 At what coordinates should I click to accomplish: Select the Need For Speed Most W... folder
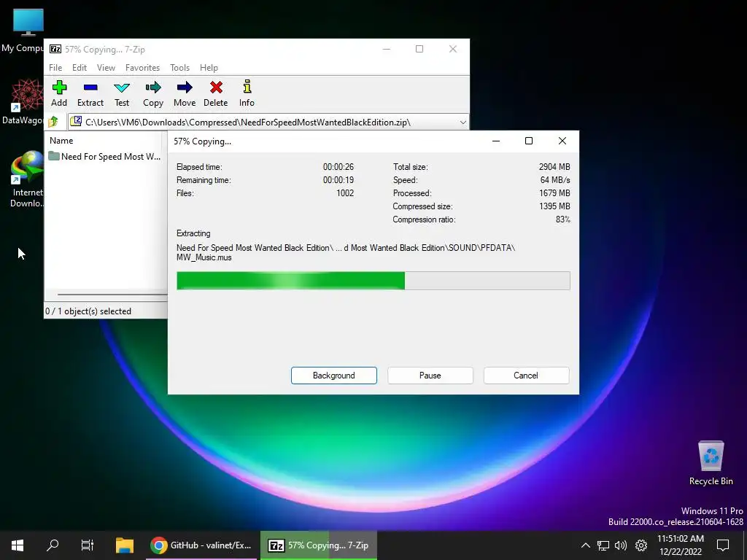click(105, 156)
